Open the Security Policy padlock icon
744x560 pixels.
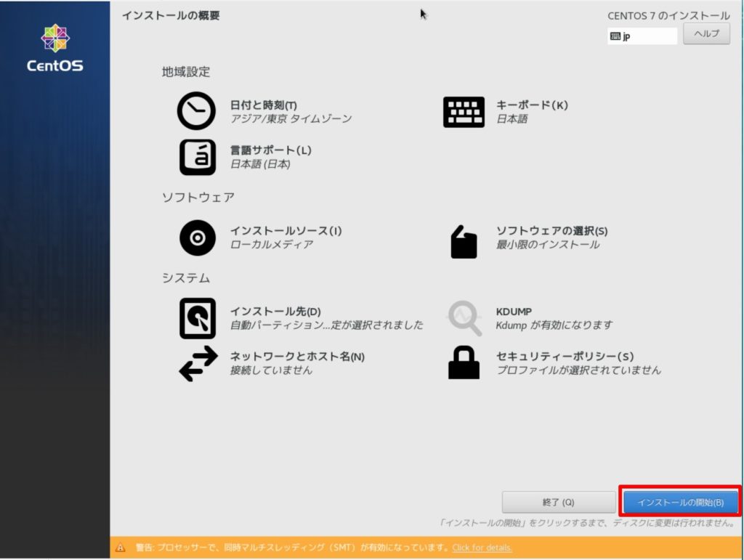point(464,362)
